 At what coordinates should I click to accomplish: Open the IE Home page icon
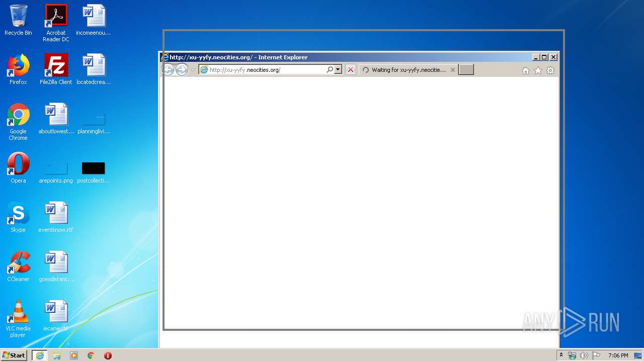pyautogui.click(x=526, y=70)
